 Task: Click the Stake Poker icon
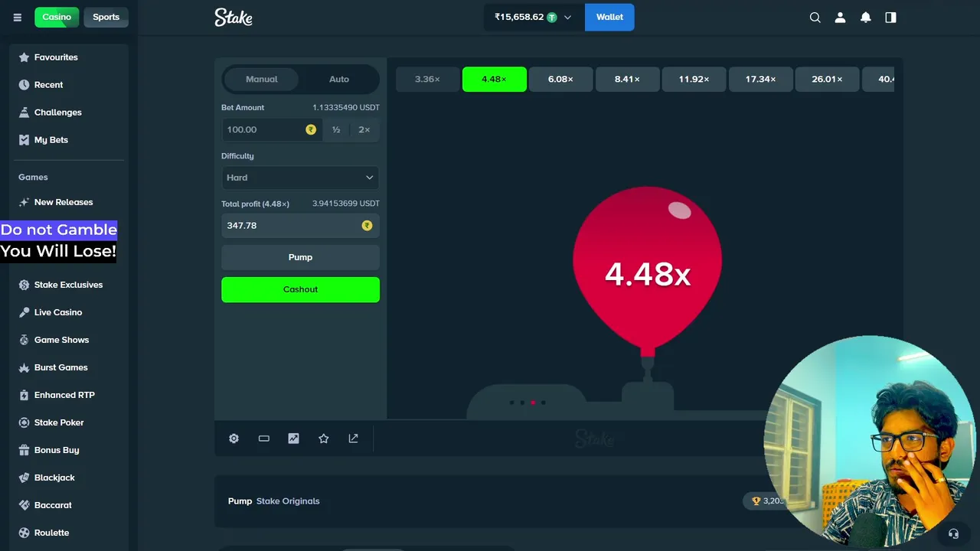[x=24, y=422]
